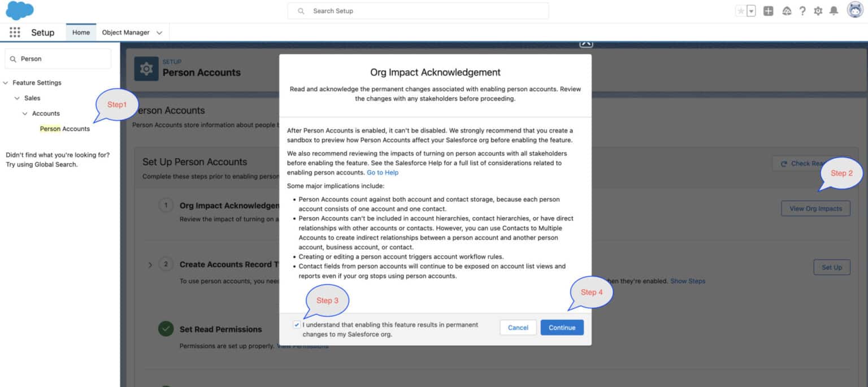Click the Search Setup input field
Screen dimensions: 868x387
tap(418, 10)
